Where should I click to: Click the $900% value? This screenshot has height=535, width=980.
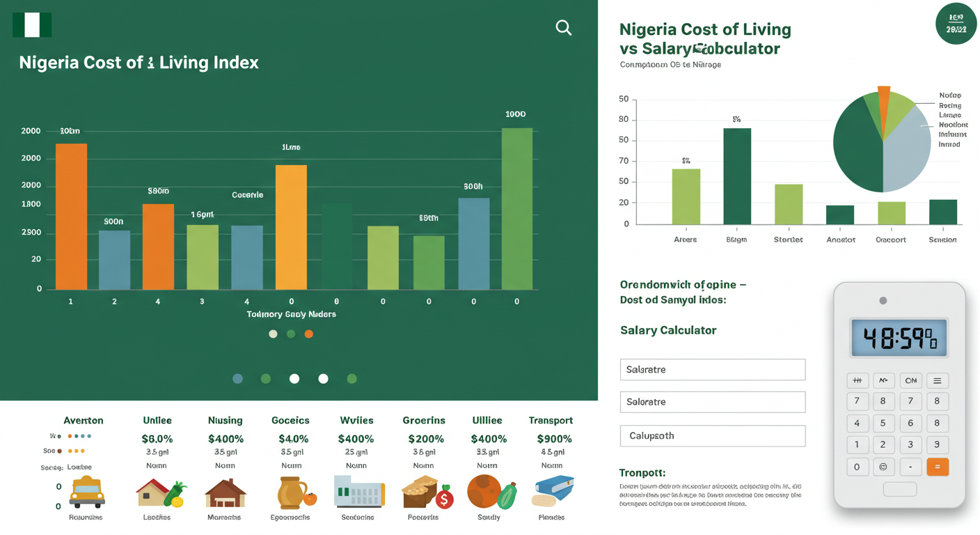tap(554, 439)
